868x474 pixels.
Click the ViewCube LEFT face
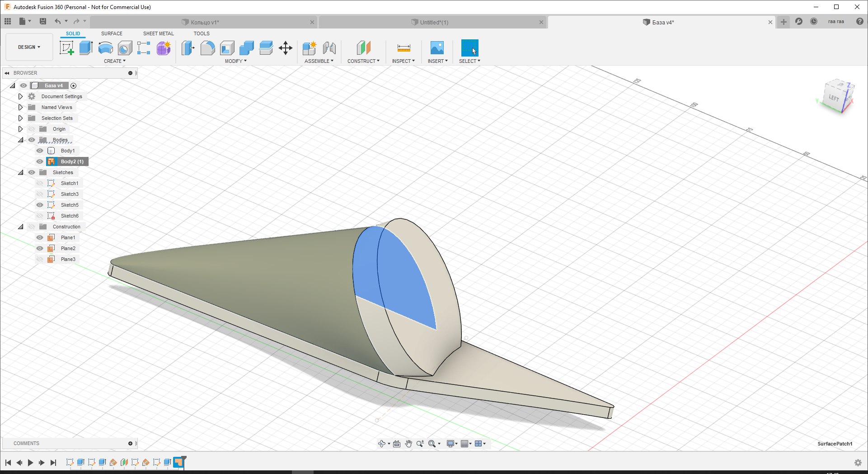tap(833, 98)
